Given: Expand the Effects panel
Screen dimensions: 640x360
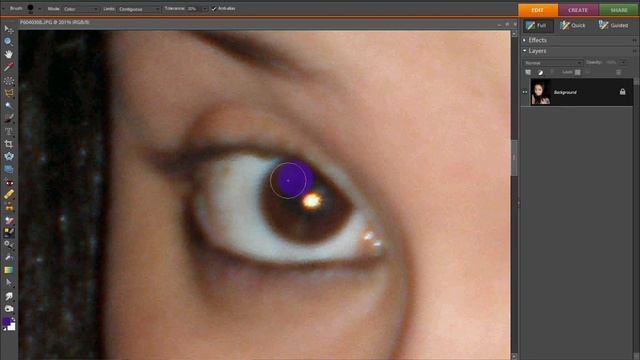Looking at the screenshot, I should 524,40.
